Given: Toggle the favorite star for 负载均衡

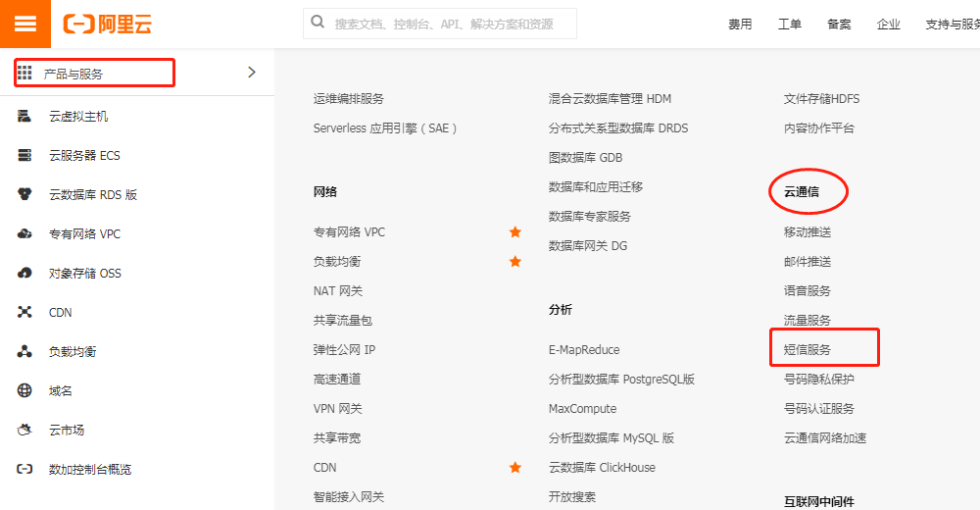Looking at the screenshot, I should pyautogui.click(x=515, y=262).
